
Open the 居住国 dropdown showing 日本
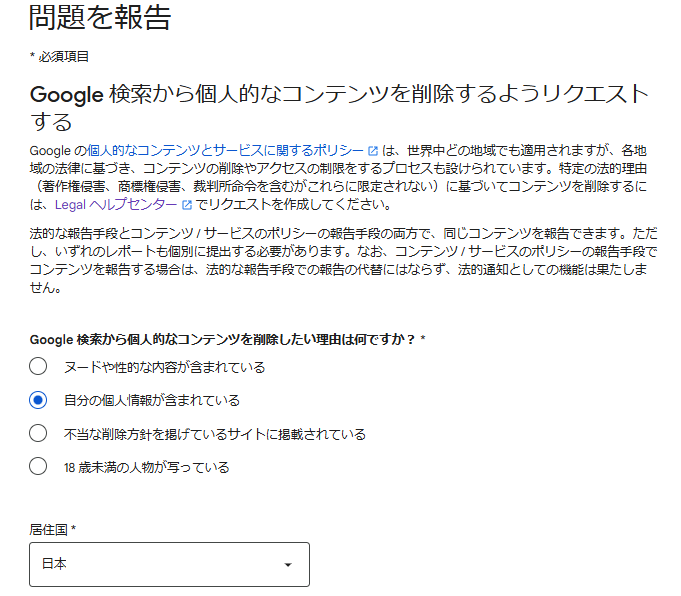[x=169, y=564]
